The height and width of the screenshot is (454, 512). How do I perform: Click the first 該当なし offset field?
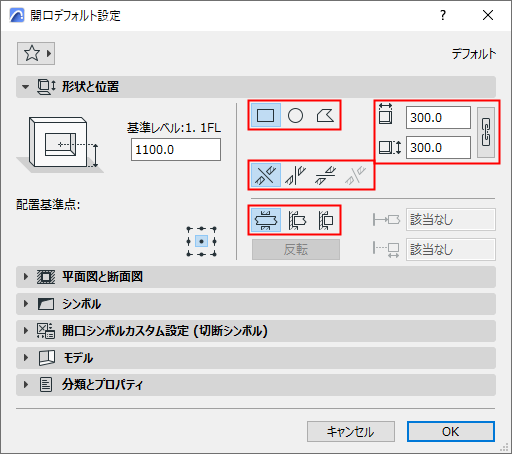point(451,220)
